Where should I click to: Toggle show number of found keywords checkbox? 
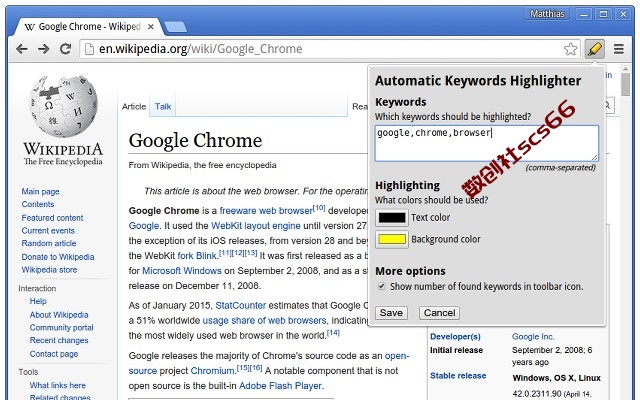[x=382, y=286]
